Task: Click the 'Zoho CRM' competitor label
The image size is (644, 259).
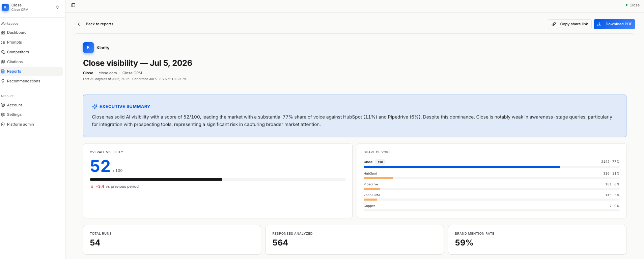Action: [372, 195]
